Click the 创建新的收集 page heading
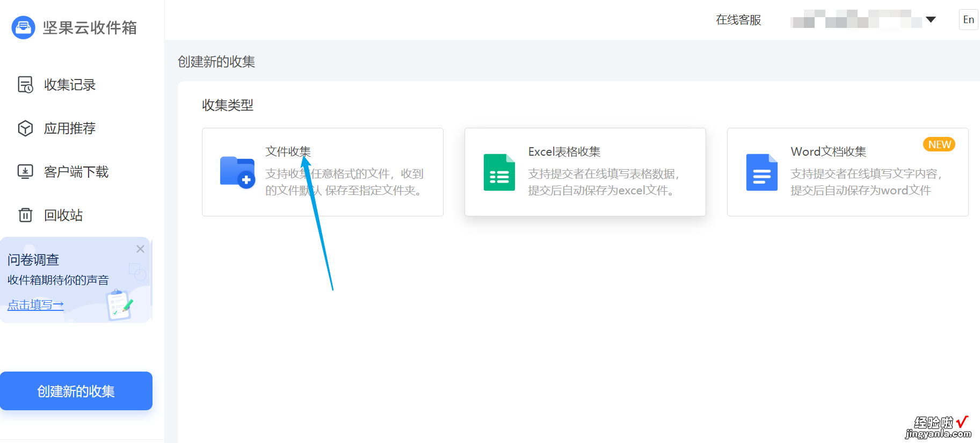 tap(216, 62)
